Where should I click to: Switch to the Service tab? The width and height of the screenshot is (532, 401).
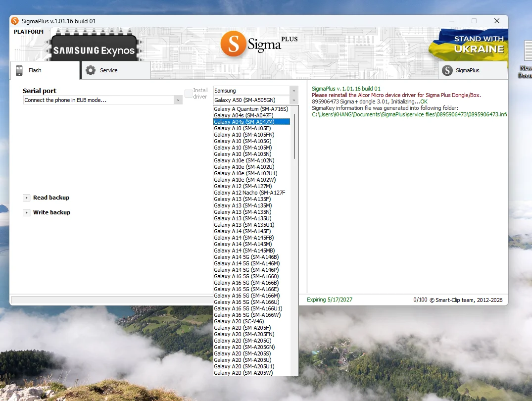point(116,70)
